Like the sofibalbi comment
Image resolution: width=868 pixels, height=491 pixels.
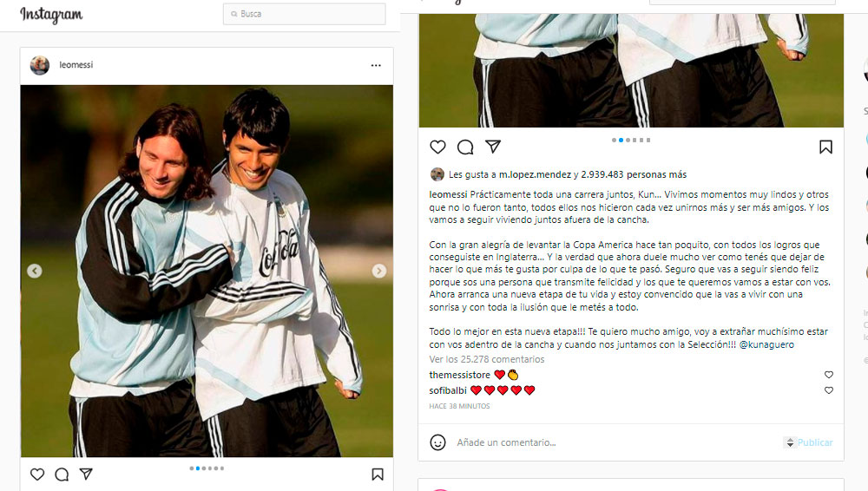(x=829, y=390)
